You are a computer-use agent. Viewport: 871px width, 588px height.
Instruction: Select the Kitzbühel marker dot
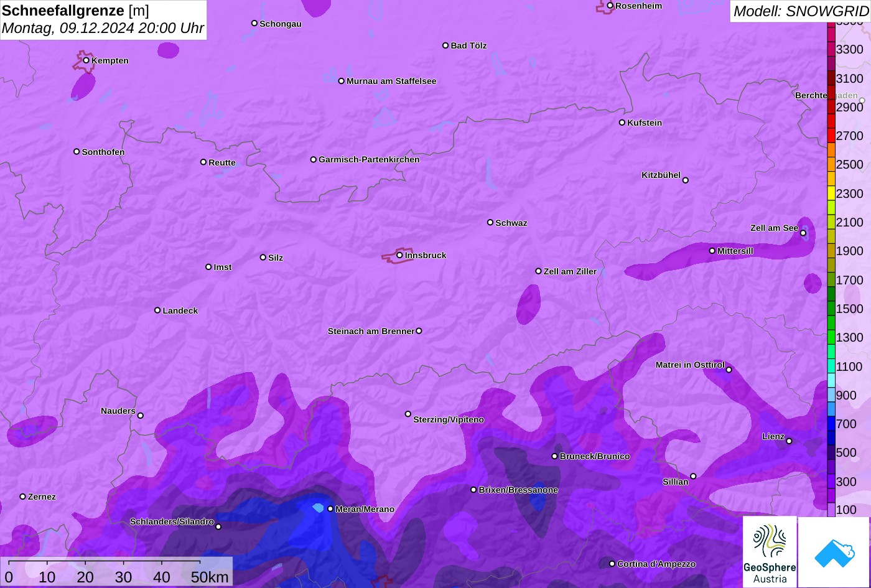click(x=686, y=180)
